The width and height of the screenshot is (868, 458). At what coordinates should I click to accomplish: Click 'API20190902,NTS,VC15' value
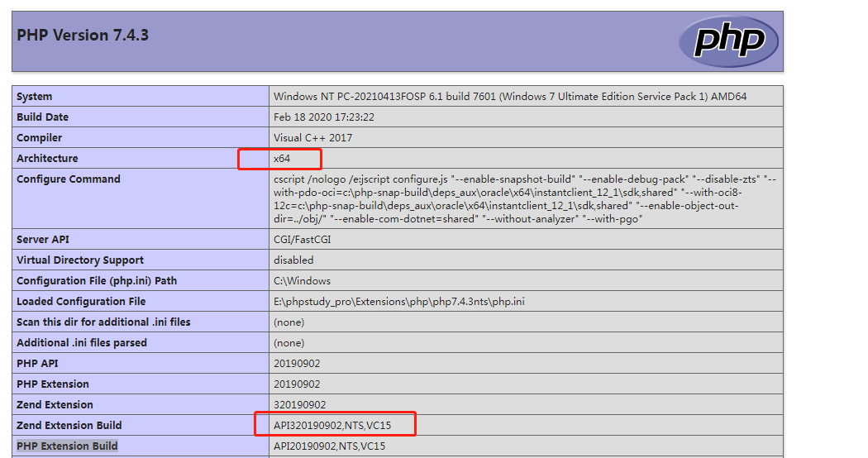[329, 446]
